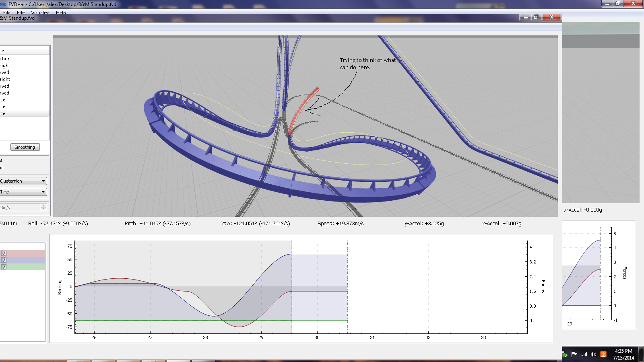Screen dimensions: 644x362
Task: Restore the inner B&M Standup.fvd window
Action: click(536, 17)
